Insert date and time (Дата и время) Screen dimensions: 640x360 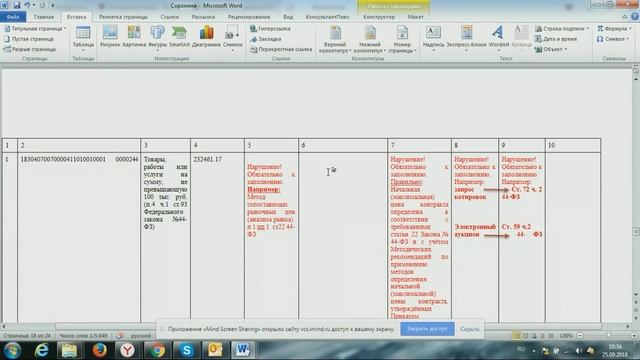coord(556,39)
